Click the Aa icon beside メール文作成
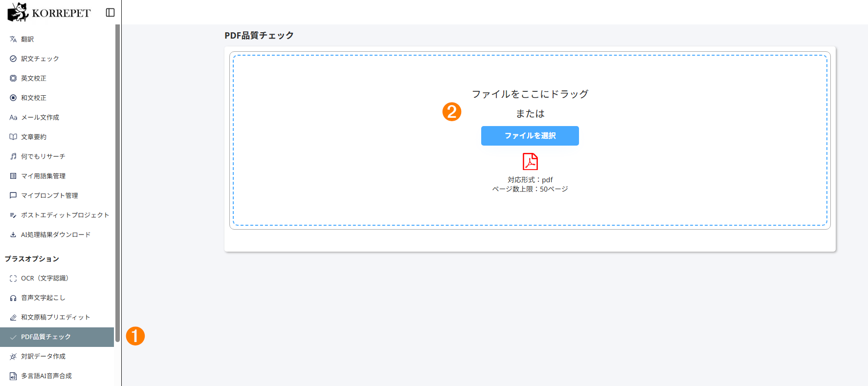 [x=13, y=117]
